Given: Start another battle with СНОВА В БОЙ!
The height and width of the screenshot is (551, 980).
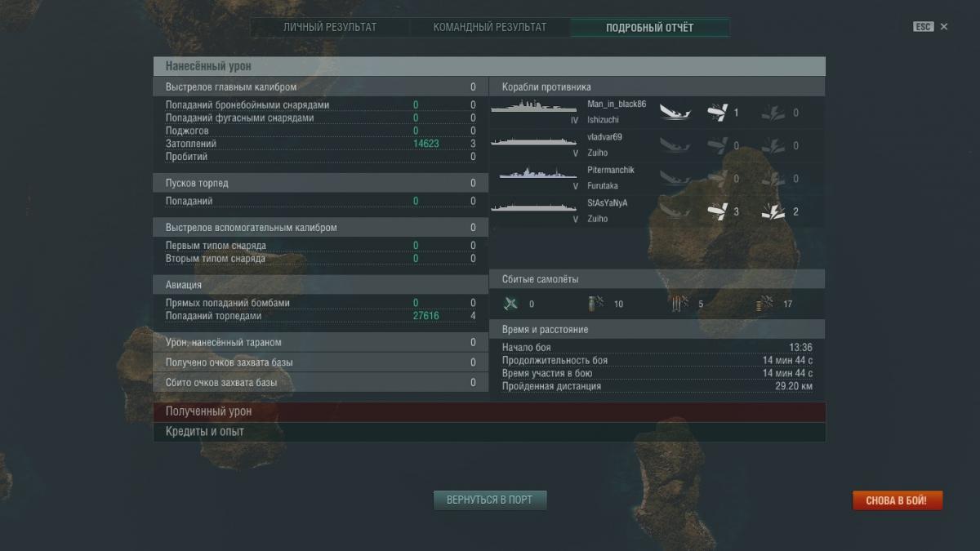Looking at the screenshot, I should (x=897, y=500).
